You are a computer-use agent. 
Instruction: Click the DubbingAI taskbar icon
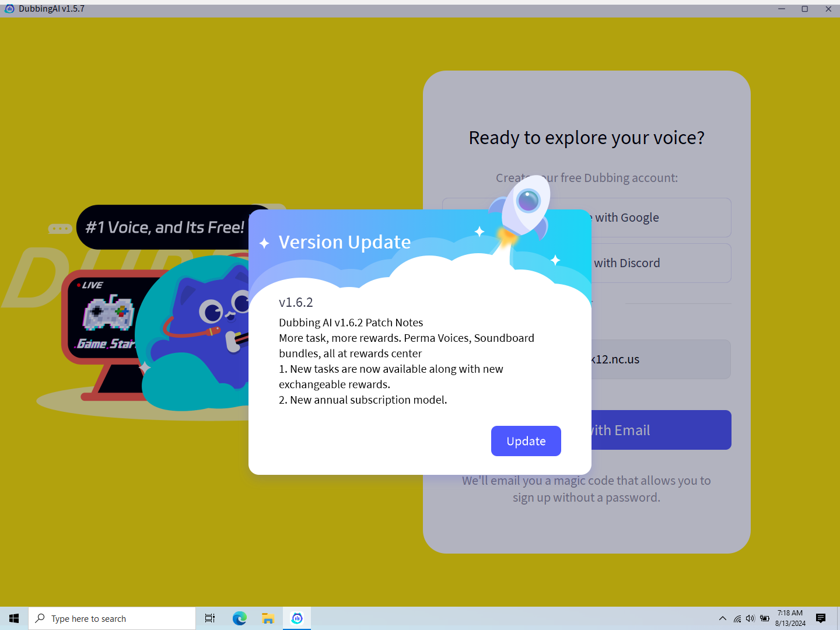297,618
